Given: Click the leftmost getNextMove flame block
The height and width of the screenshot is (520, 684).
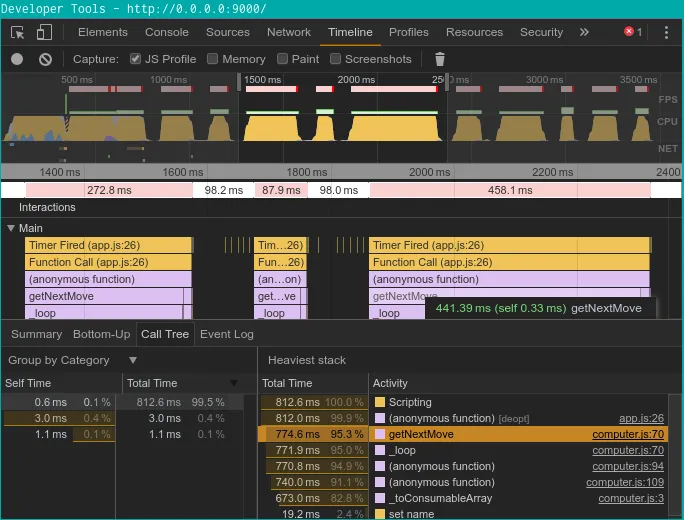Looking at the screenshot, I should [104, 296].
